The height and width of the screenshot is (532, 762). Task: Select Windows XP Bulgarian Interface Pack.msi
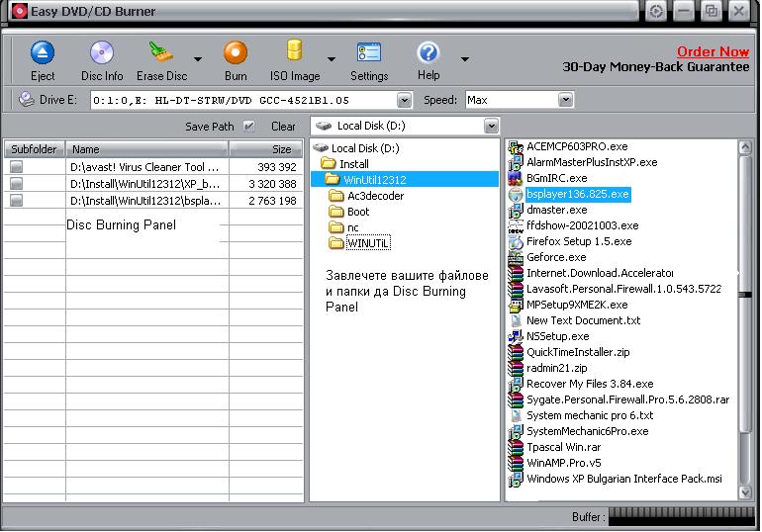coord(624,479)
